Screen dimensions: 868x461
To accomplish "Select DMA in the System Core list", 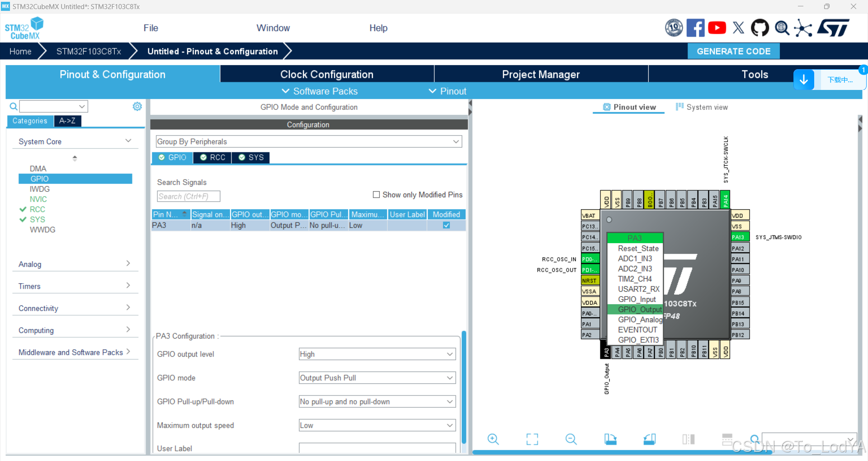I will coord(38,169).
